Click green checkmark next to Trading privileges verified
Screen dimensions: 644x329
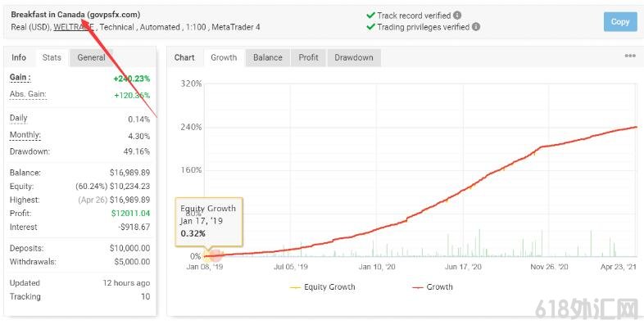(x=371, y=26)
